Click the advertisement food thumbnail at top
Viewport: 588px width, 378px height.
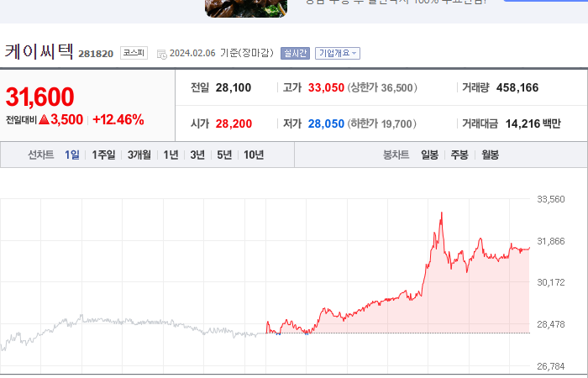246,8
